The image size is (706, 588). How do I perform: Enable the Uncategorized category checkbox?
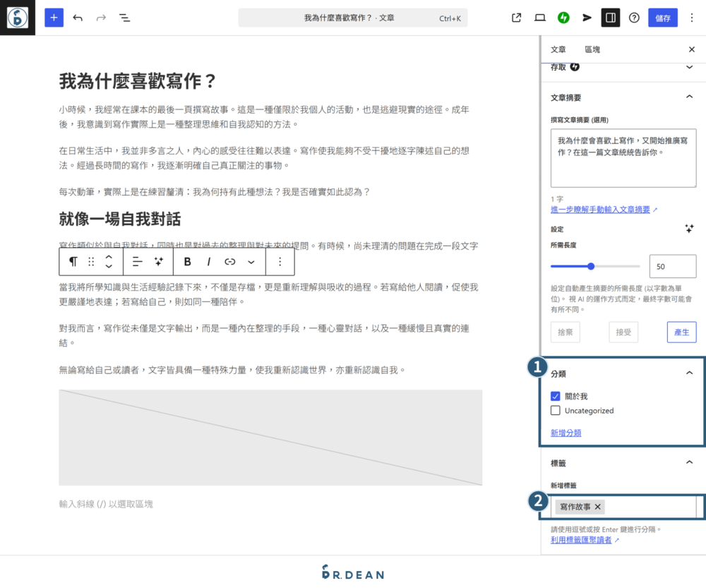point(555,410)
